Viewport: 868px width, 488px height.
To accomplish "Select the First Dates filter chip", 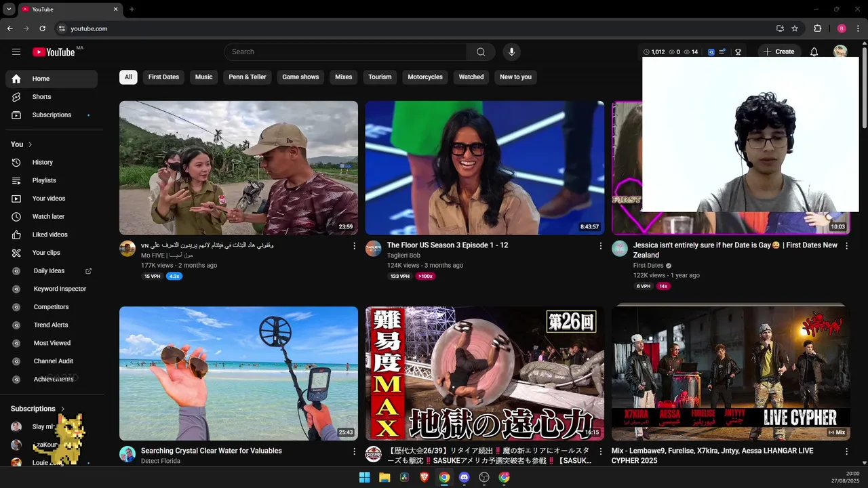I will pyautogui.click(x=163, y=77).
